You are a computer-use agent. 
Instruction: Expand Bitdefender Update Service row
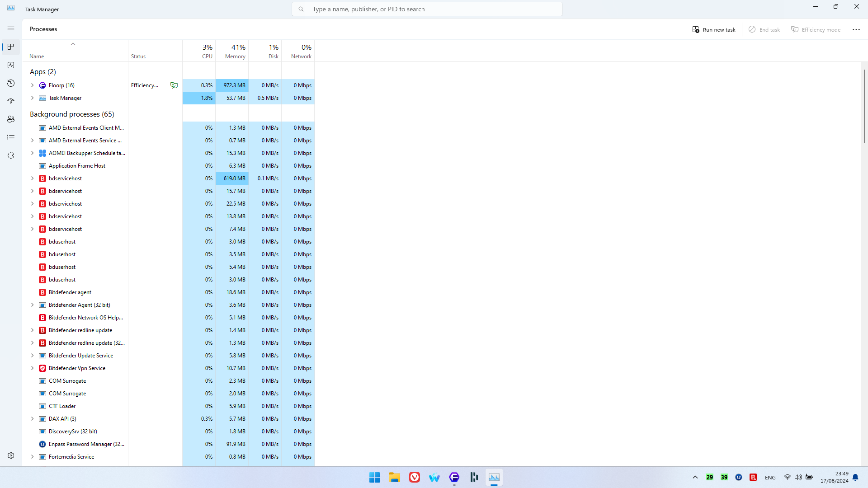click(32, 356)
